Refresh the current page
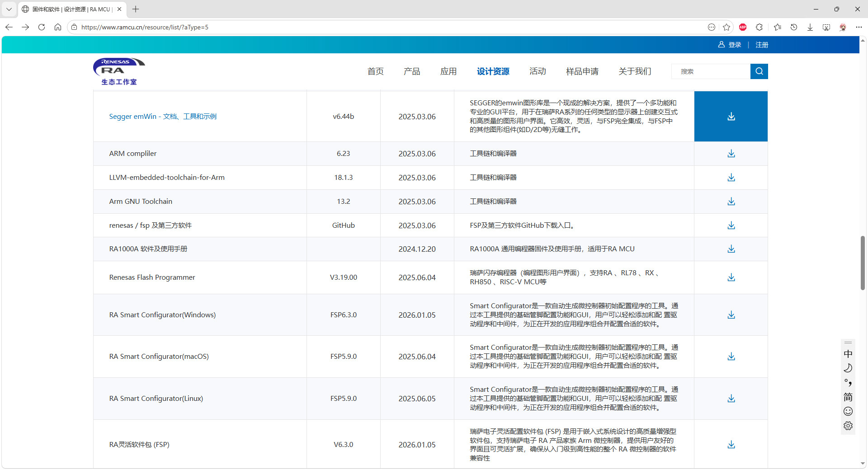Viewport: 868px width, 470px height. 42,27
